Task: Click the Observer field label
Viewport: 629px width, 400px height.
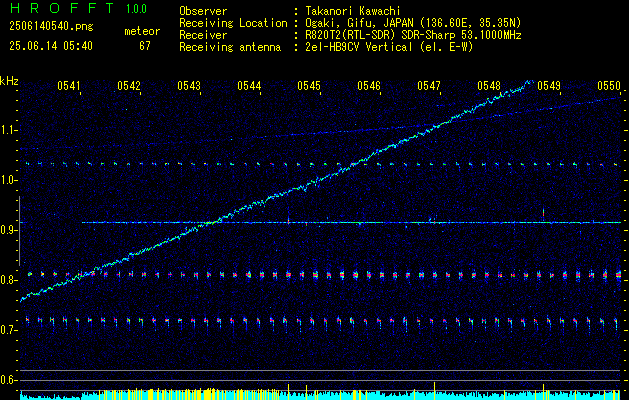Action: [203, 11]
